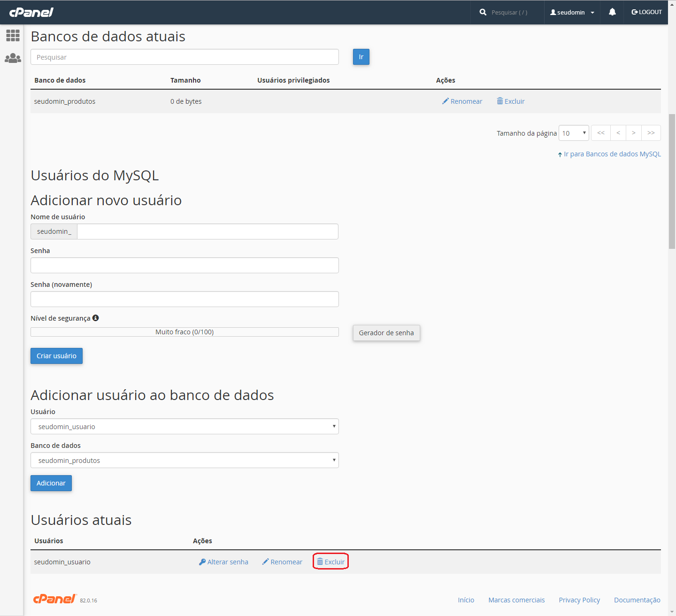
Task: Click the header search field Pesquisar ( / )
Action: 509,13
